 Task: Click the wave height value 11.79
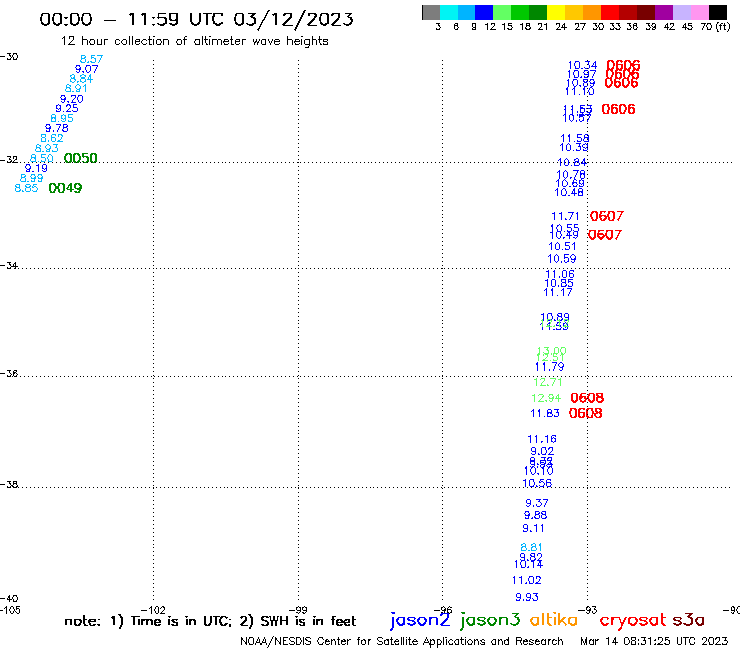[x=549, y=367]
